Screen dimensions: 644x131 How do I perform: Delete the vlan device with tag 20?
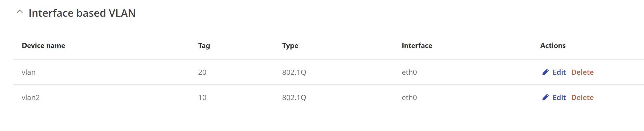[x=582, y=72]
